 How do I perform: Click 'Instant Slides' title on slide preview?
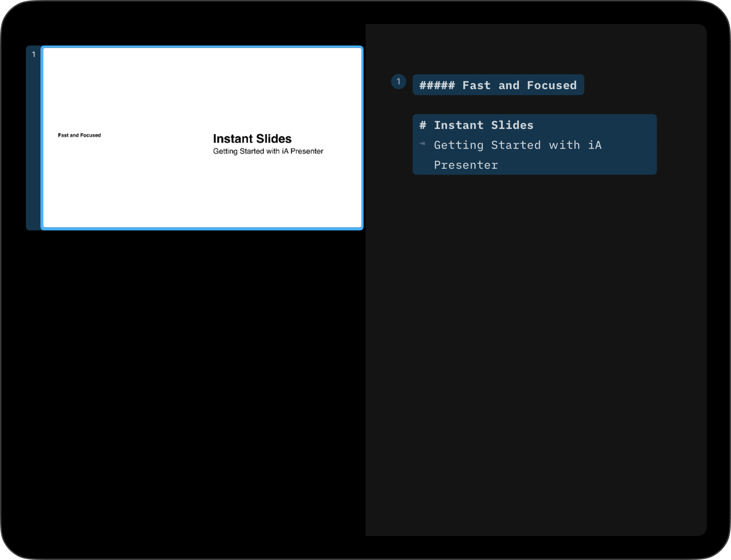tap(252, 139)
